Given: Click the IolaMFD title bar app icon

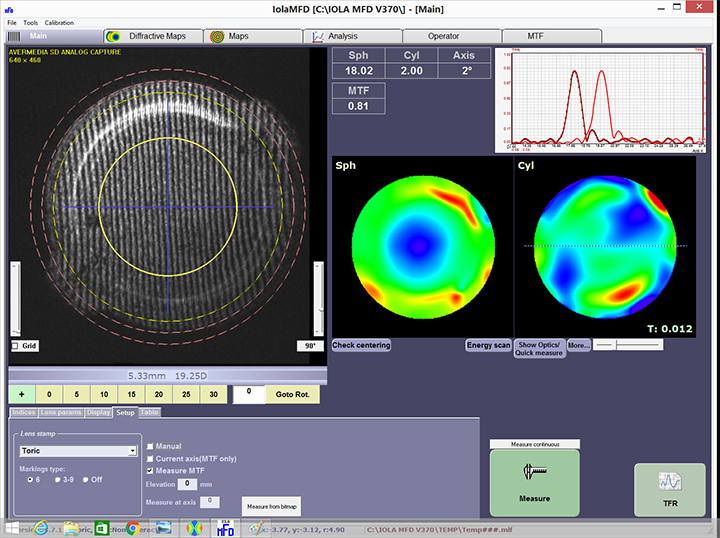Looking at the screenshot, I should 9,9.
